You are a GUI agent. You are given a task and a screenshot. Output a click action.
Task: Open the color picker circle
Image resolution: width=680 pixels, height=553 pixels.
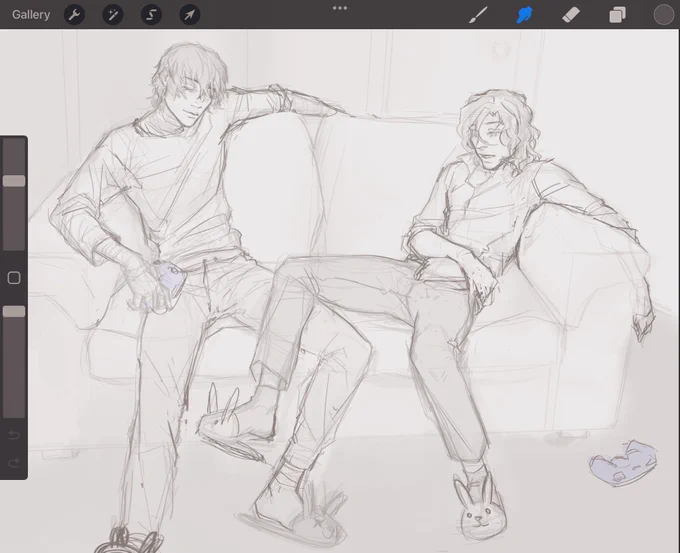tap(664, 15)
